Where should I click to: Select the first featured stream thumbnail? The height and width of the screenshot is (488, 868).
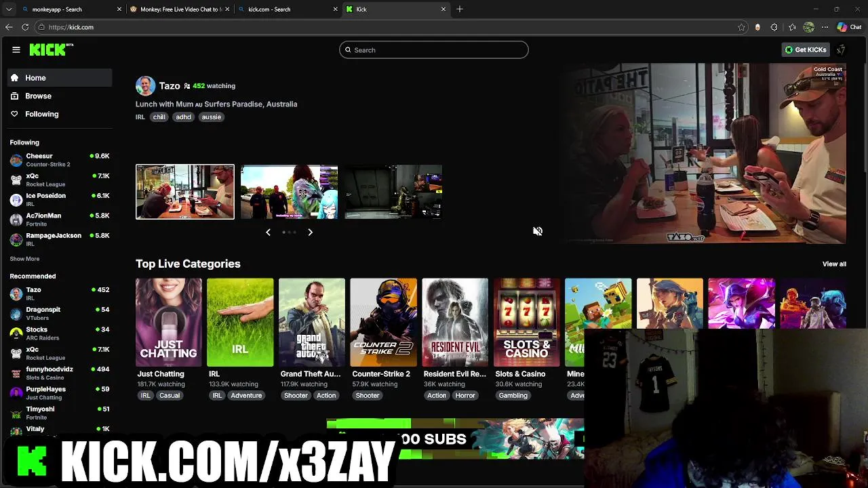[185, 192]
